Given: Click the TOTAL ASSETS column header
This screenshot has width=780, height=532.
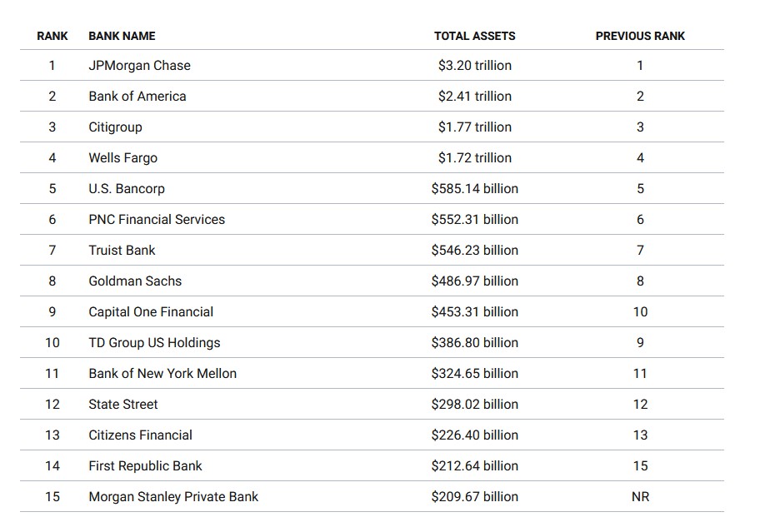Looking at the screenshot, I should (x=474, y=36).
